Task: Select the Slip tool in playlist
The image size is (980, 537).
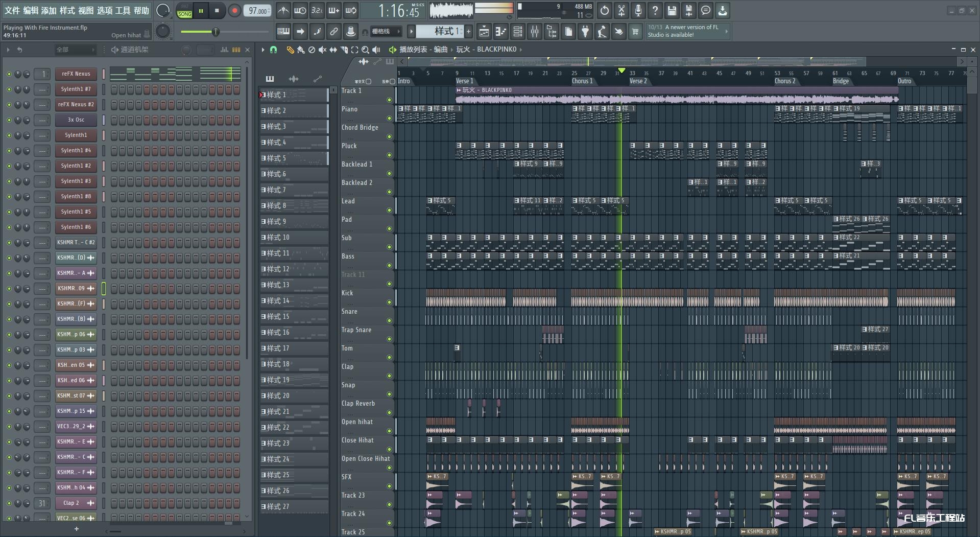Action: [x=333, y=50]
